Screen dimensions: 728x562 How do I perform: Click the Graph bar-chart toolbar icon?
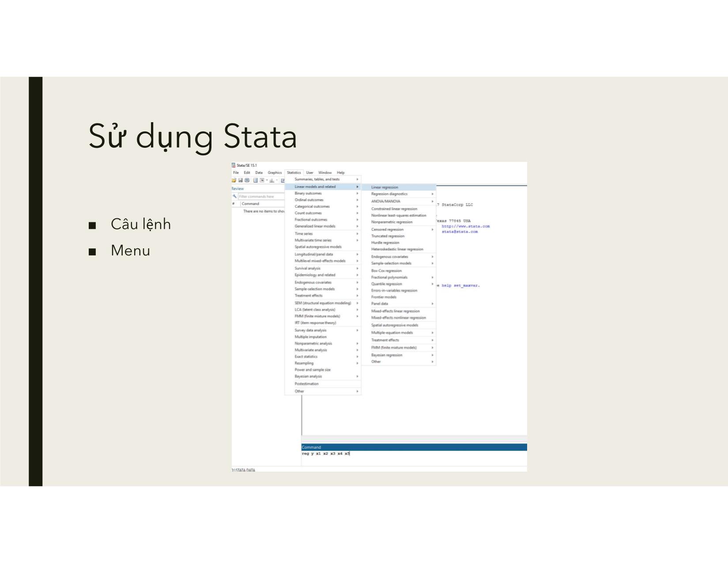272,180
